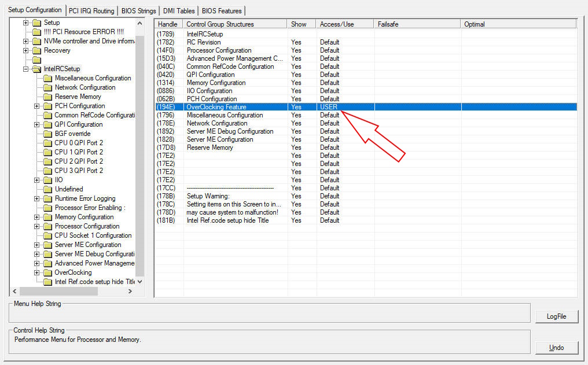Click the open folder icon of IntelRCSetup

tap(36, 69)
